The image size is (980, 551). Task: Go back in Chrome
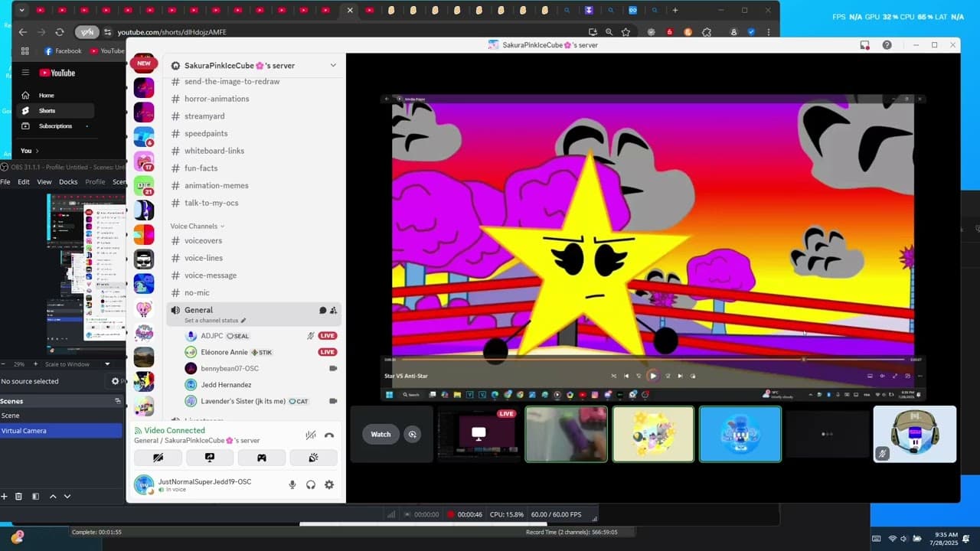pos(23,32)
